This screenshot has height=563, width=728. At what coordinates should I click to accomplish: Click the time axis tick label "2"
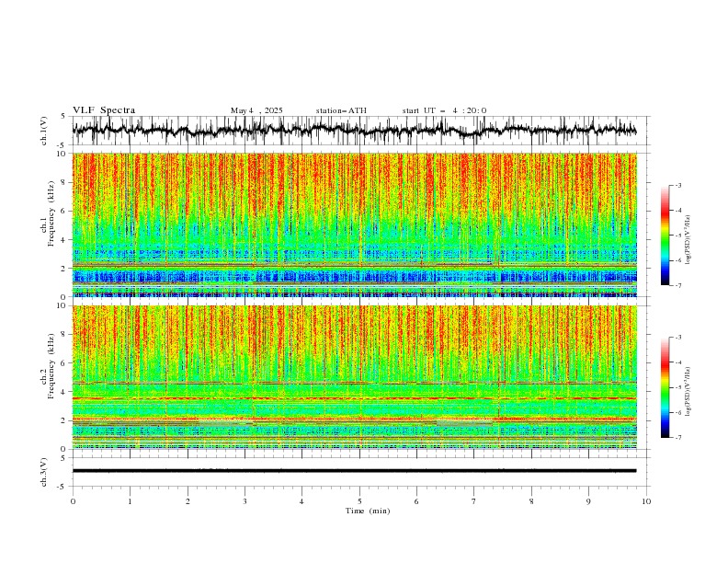point(188,501)
